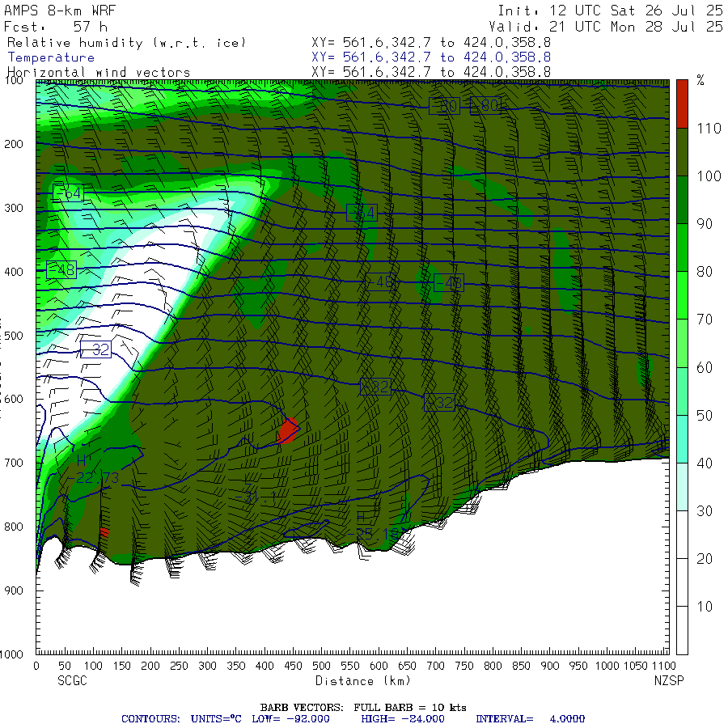728x728 pixels.
Task: Click the white swatch between 20 and 30
Action: pyautogui.click(x=682, y=535)
